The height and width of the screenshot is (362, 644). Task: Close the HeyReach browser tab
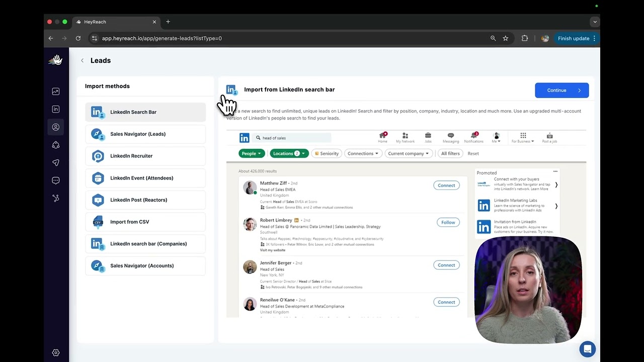pyautogui.click(x=154, y=22)
